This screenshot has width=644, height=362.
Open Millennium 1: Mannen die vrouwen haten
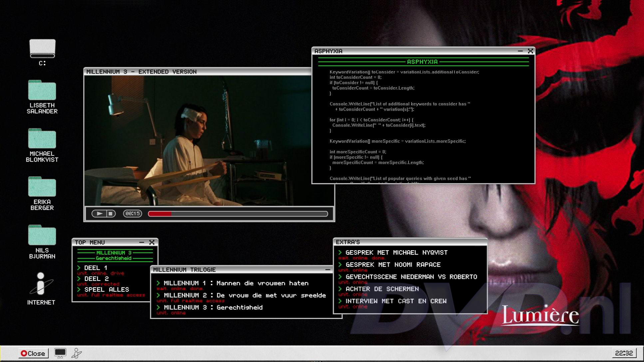pos(233,283)
